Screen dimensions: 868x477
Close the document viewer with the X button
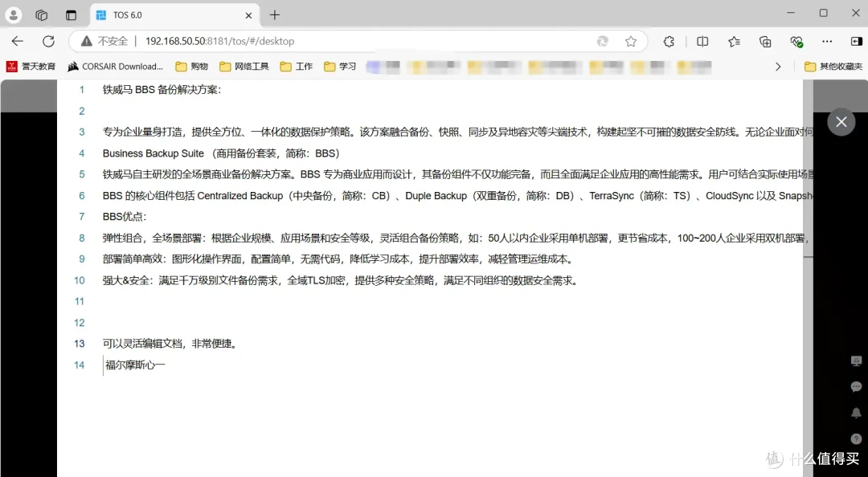point(841,122)
